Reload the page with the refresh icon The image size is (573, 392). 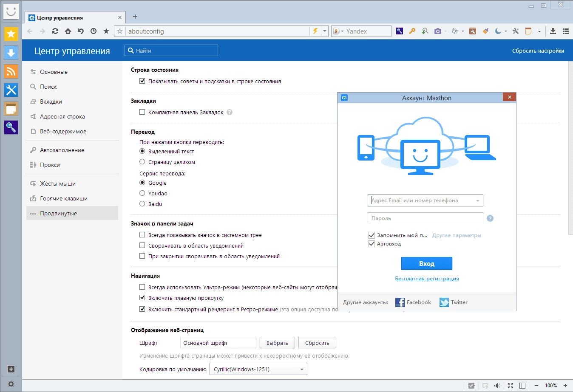click(x=55, y=31)
